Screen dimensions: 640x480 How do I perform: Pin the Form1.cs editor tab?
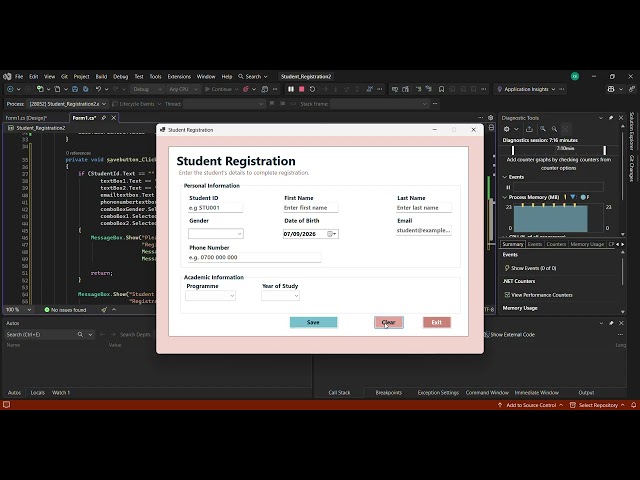104,118
